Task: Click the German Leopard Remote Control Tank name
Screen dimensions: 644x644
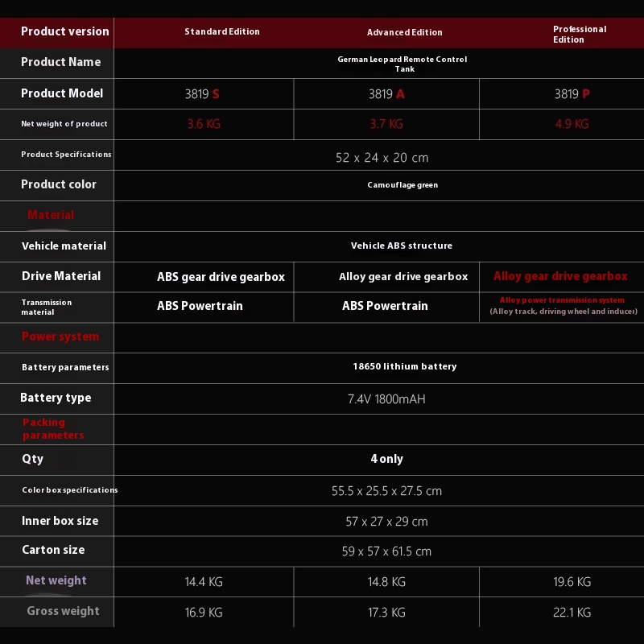Action: [x=402, y=64]
